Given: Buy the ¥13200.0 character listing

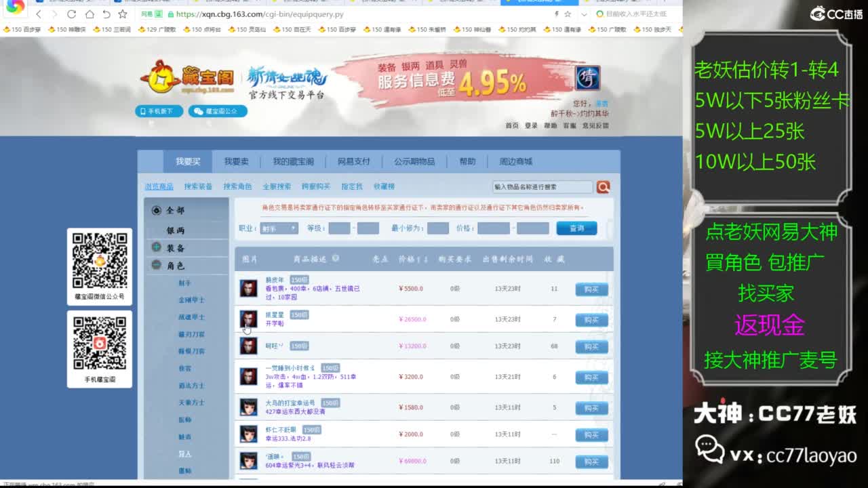Looking at the screenshot, I should (x=591, y=347).
